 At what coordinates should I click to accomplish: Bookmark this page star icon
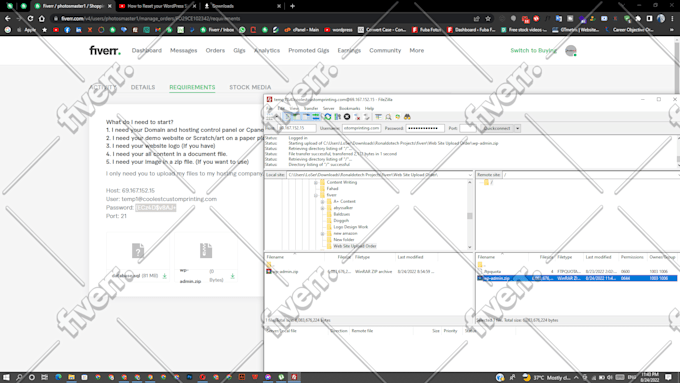[488, 19]
